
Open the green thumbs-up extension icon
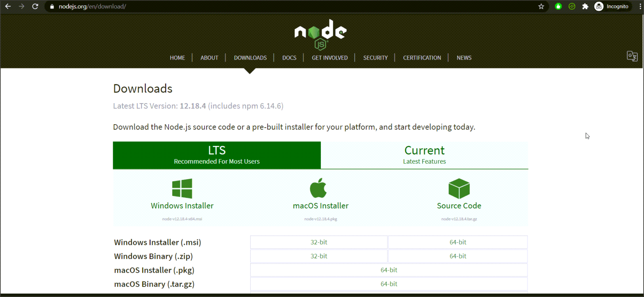(x=558, y=6)
